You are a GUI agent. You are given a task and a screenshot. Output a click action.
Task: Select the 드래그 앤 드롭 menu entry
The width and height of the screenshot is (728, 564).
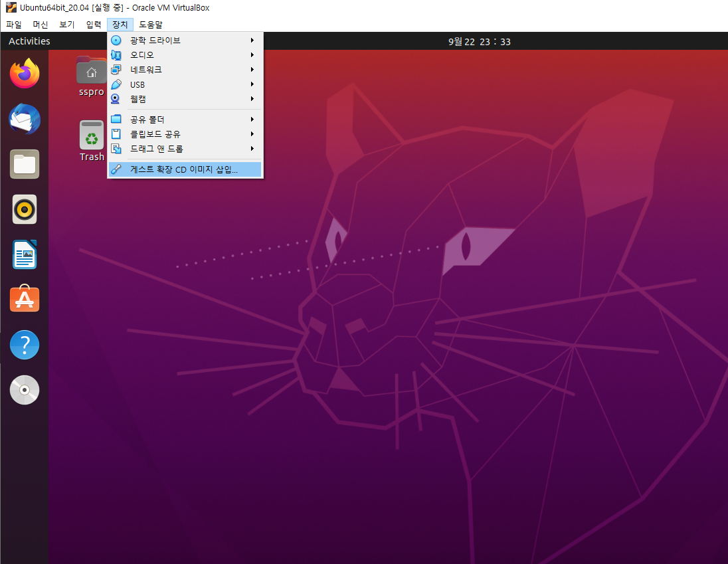pyautogui.click(x=185, y=149)
